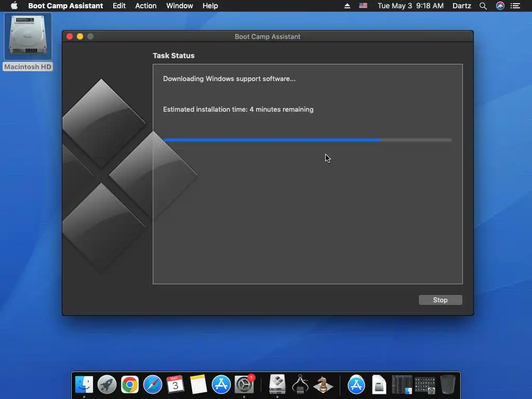532x399 pixels.
Task: Open Finder from the Dock
Action: (x=84, y=384)
